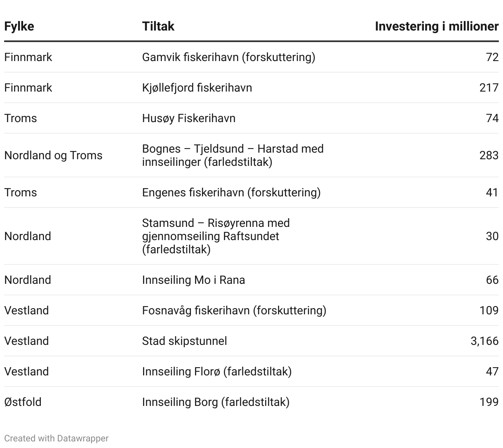503x448 pixels.
Task: Select the Bognes – Tjeldsund – Harstad entry
Action: point(233,155)
